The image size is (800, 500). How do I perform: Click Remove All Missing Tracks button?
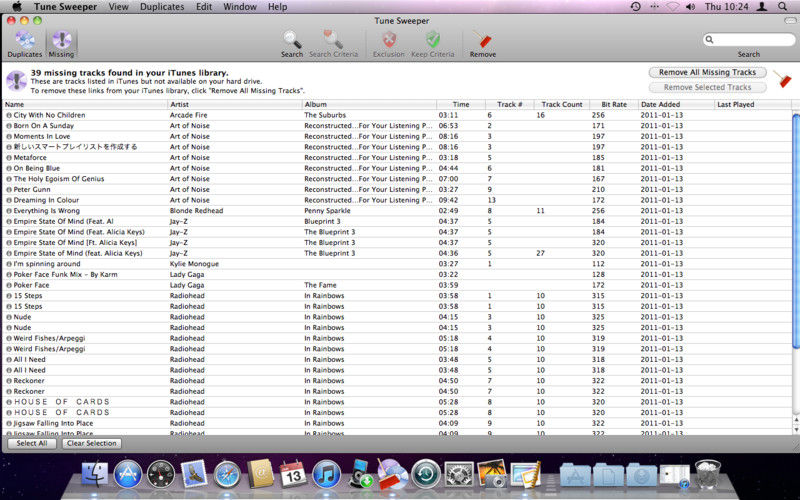[x=707, y=72]
